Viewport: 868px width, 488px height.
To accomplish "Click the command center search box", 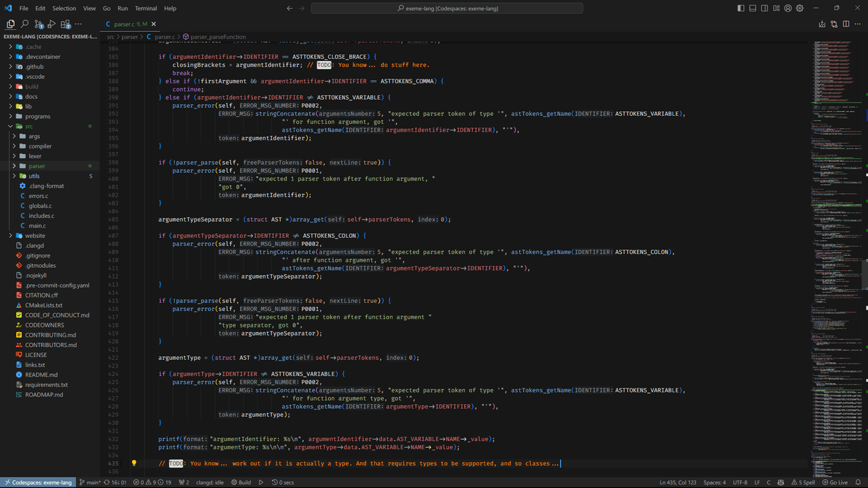I will click(447, 8).
